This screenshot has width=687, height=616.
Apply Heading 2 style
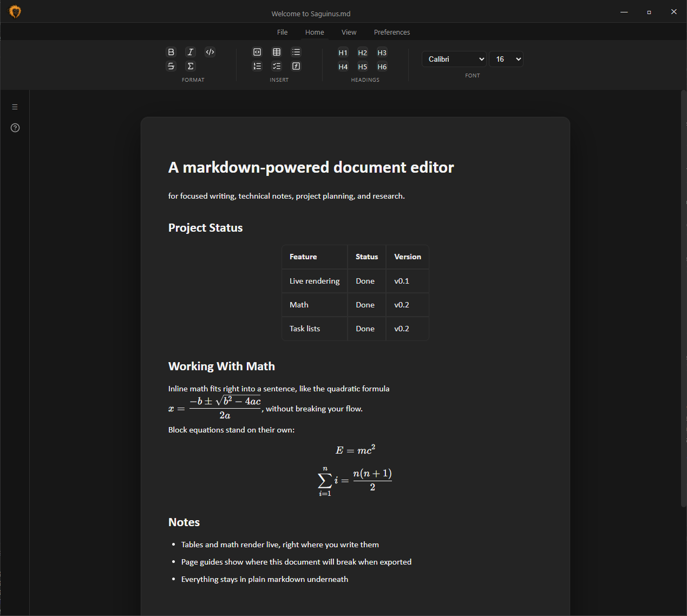point(363,53)
